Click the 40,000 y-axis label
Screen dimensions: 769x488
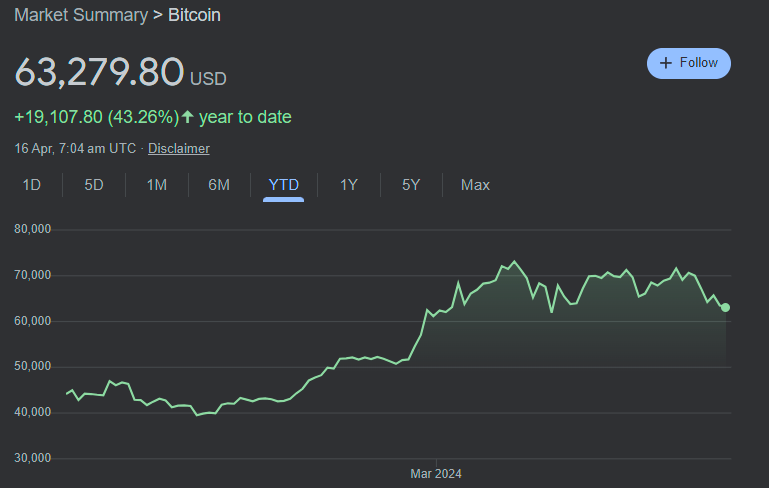32,412
